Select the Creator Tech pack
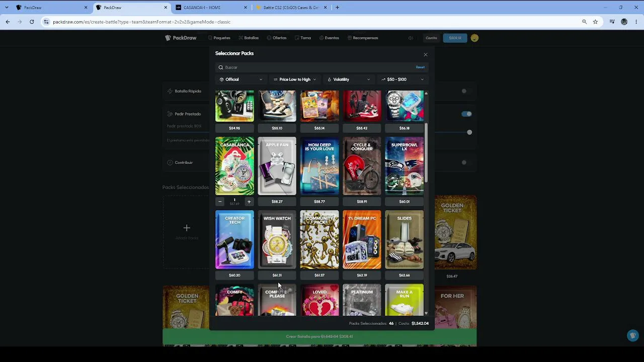The width and height of the screenshot is (644, 362). [x=234, y=240]
